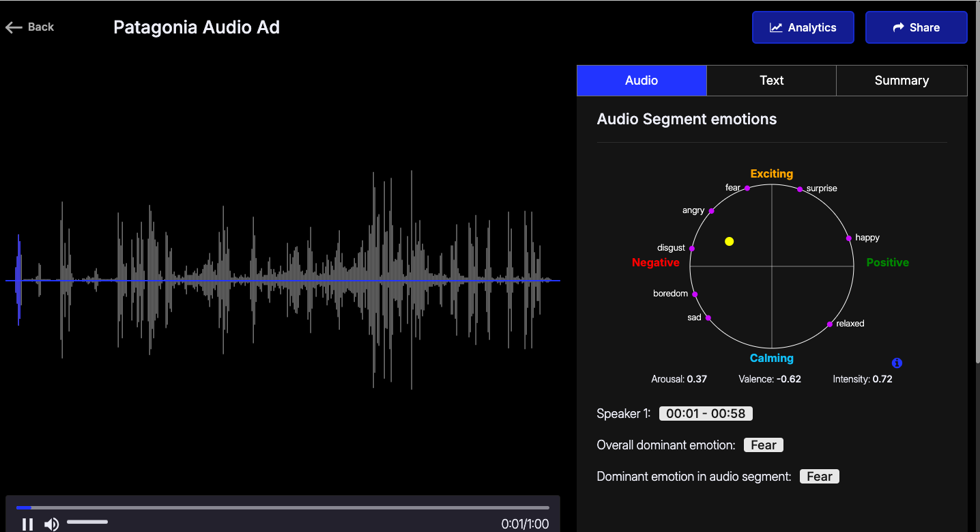Pause the audio playback
Viewport: 980px width, 532px height.
[x=27, y=524]
